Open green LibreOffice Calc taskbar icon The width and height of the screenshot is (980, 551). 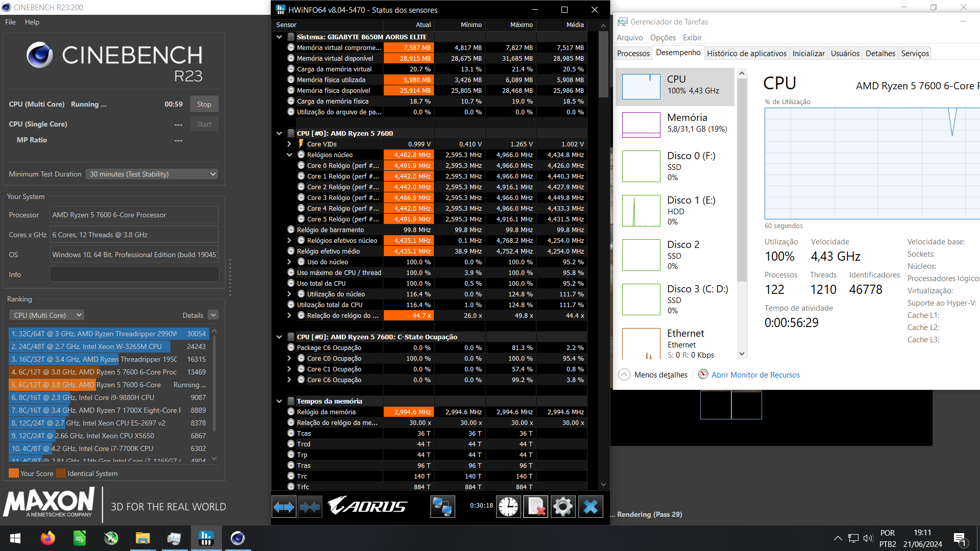80,538
